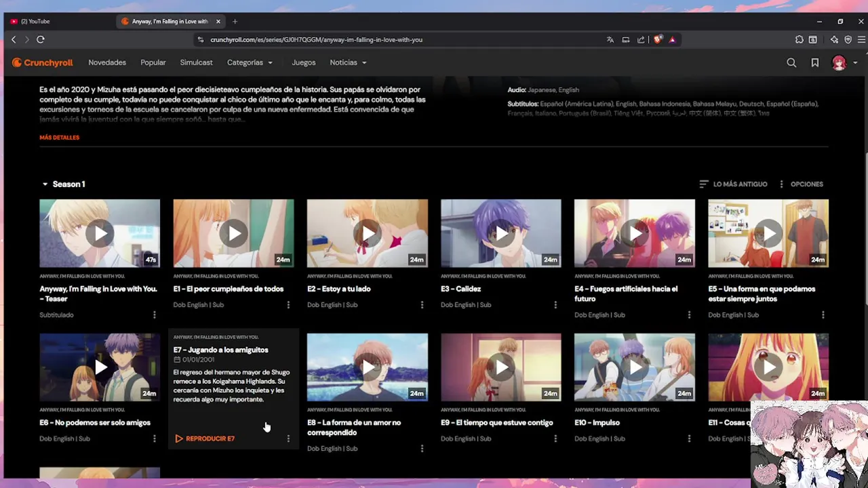868x488 pixels.
Task: Open E7 more options dots
Action: click(288, 439)
